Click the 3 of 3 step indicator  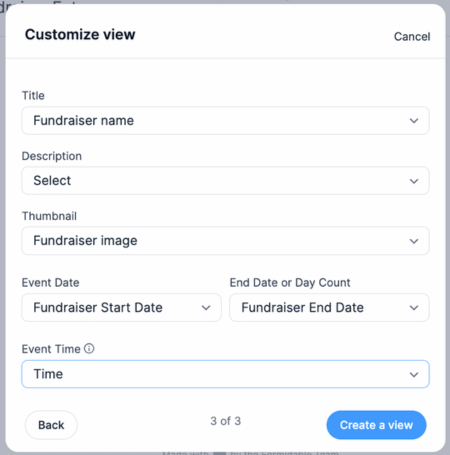(x=225, y=421)
